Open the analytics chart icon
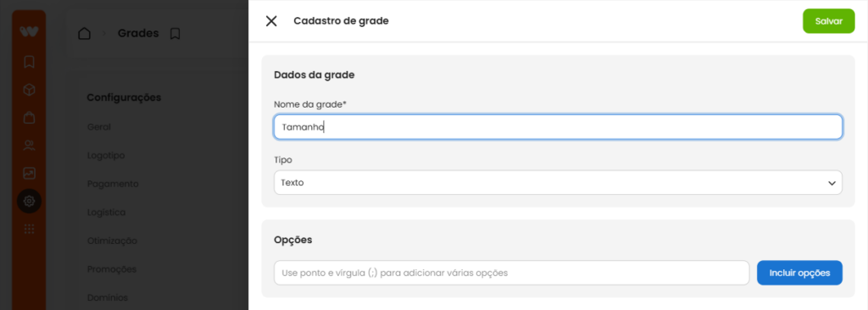The height and width of the screenshot is (310, 868). pyautogui.click(x=29, y=174)
